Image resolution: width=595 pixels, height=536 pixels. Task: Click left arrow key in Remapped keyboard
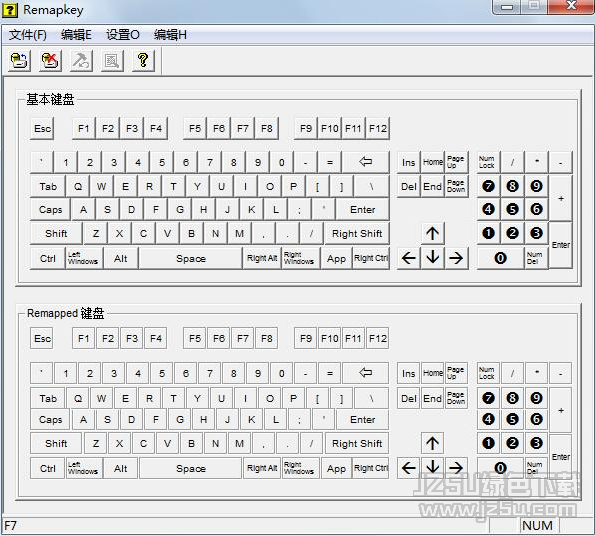tap(409, 468)
